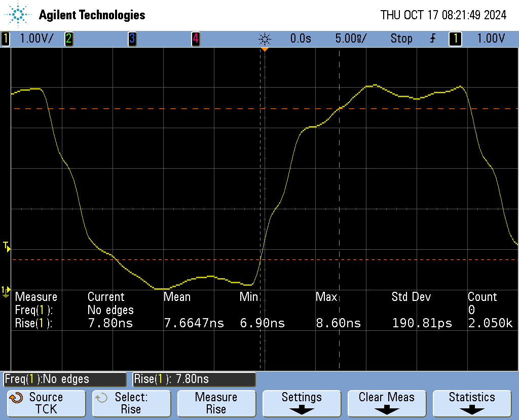Expand the Statistics softkey menu
The image size is (519, 420).
471,403
